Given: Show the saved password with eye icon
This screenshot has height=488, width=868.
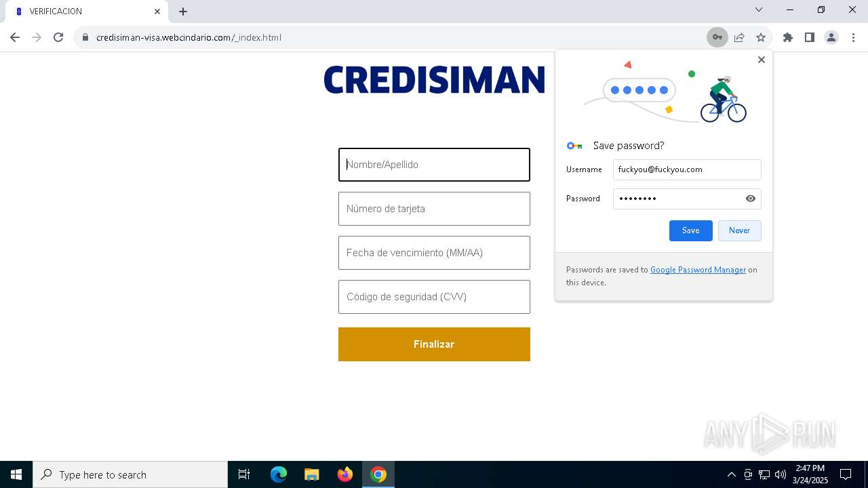Looking at the screenshot, I should pos(751,199).
